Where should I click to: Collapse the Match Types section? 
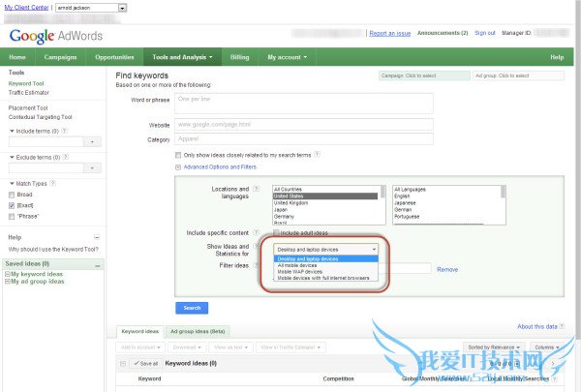pos(12,183)
